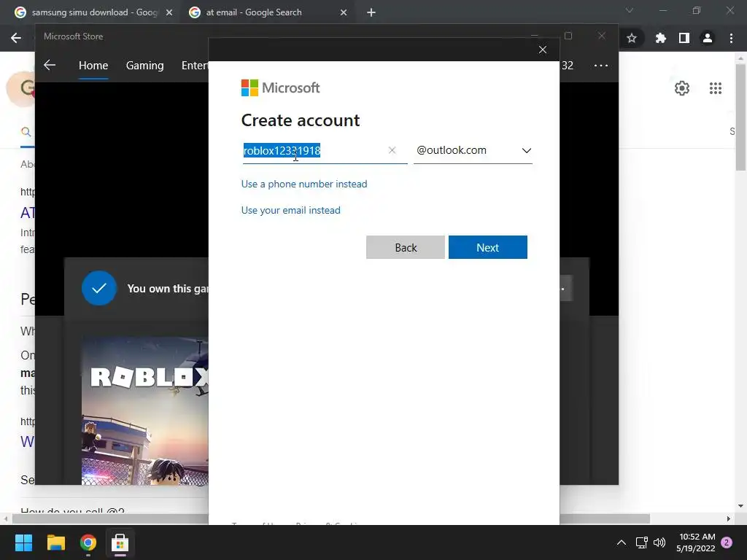
Task: Close the samsung simu download tab
Action: 169,12
